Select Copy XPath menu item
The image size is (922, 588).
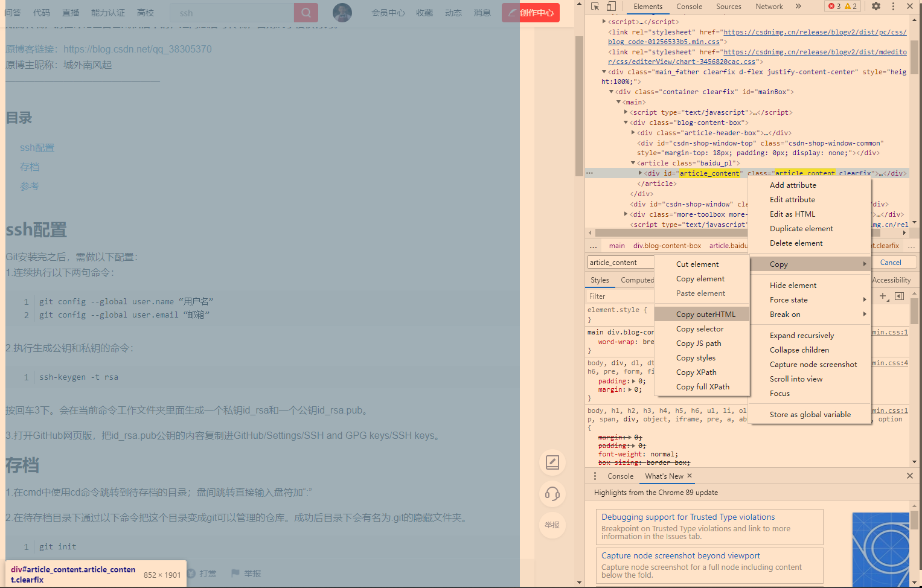(x=702, y=372)
